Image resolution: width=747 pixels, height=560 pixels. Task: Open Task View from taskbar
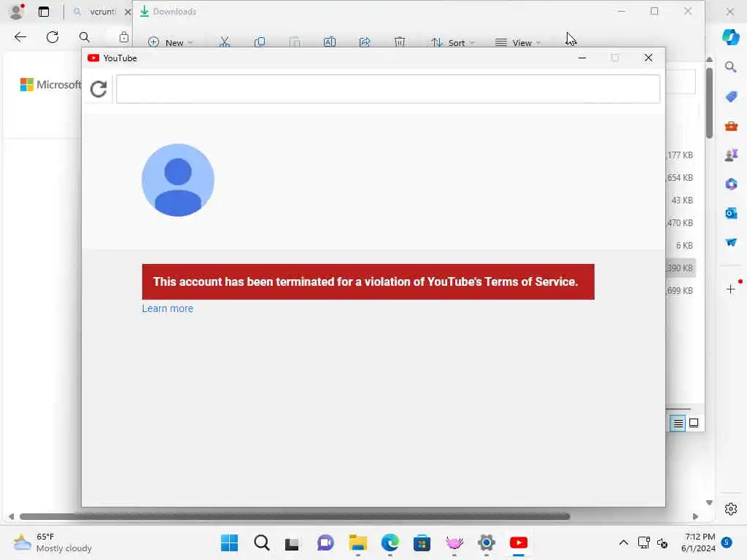[292, 542]
